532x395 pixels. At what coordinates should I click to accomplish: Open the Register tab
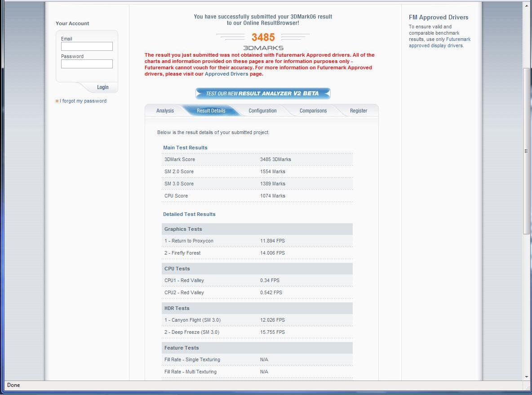[359, 111]
